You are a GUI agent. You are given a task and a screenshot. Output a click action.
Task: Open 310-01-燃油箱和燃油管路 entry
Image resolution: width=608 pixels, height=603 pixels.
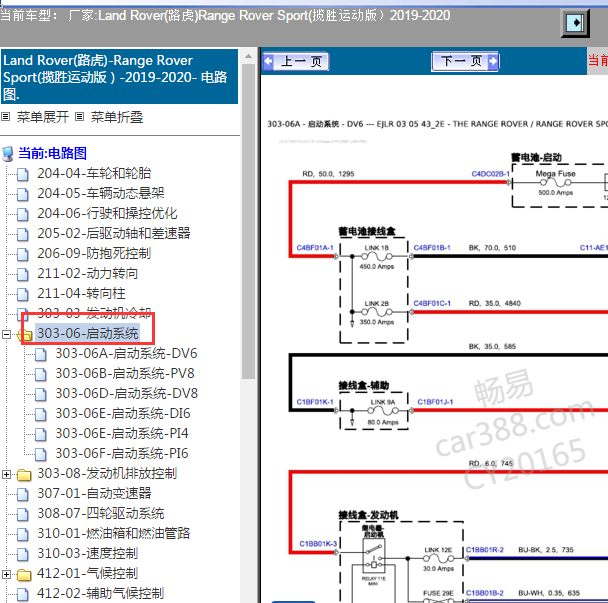click(x=114, y=534)
